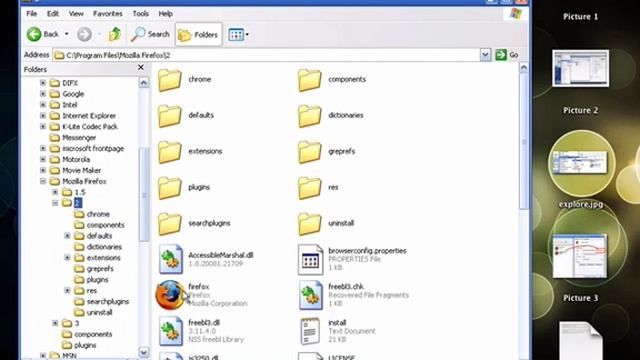Open the Back history dropdown arrow
This screenshot has height=360, width=640.
pyautogui.click(x=67, y=34)
